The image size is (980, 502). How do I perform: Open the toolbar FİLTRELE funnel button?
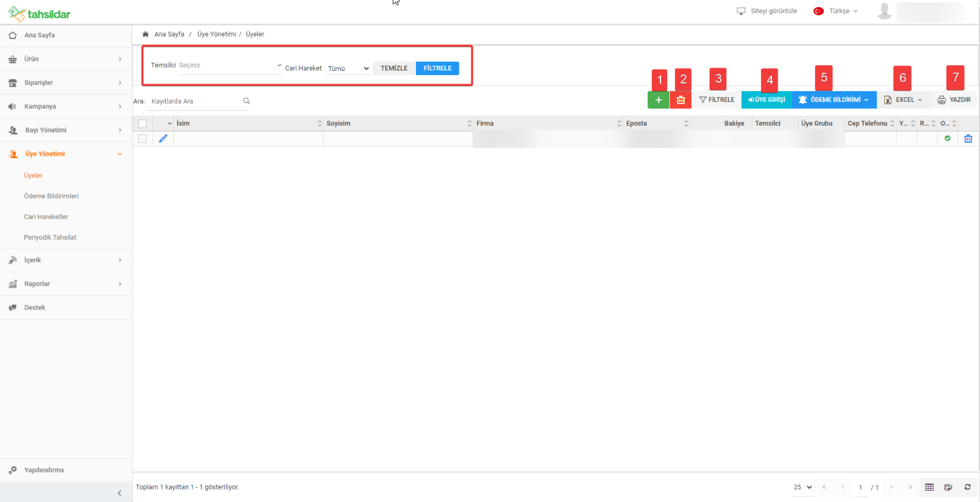pyautogui.click(x=717, y=100)
